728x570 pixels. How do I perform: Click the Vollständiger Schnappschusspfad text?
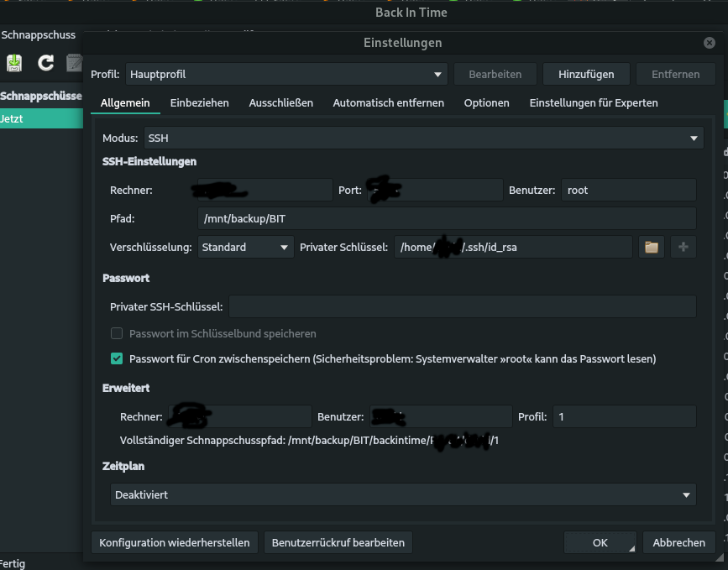pos(309,440)
